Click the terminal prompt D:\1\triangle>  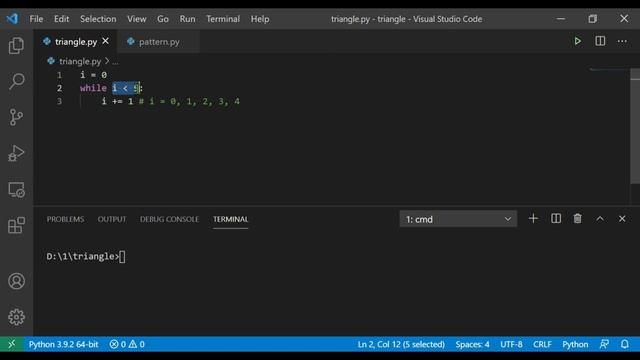(83, 256)
